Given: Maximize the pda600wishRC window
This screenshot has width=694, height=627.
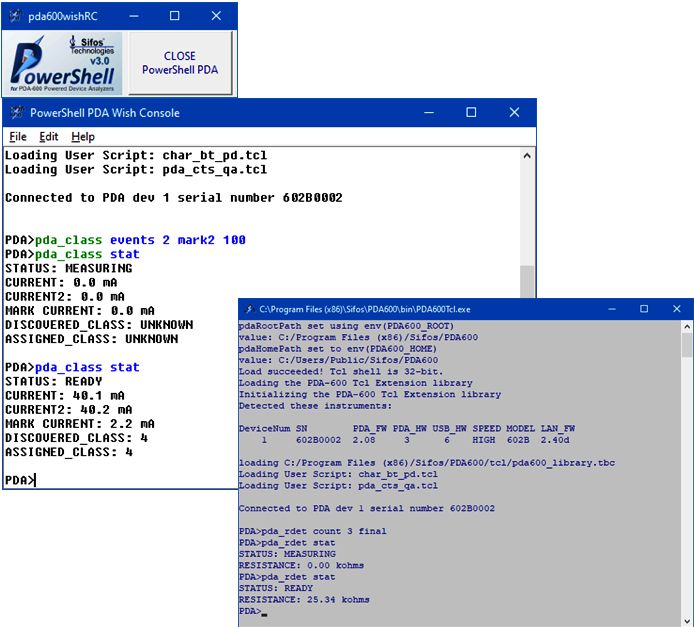Looking at the screenshot, I should point(174,16).
